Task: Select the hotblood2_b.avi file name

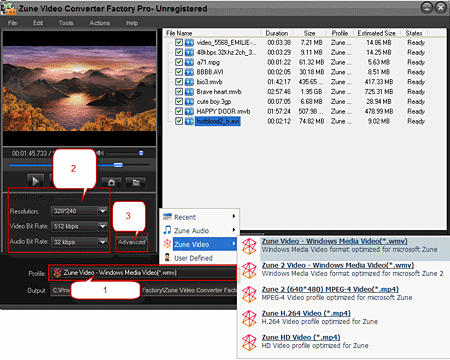Action: [x=218, y=121]
